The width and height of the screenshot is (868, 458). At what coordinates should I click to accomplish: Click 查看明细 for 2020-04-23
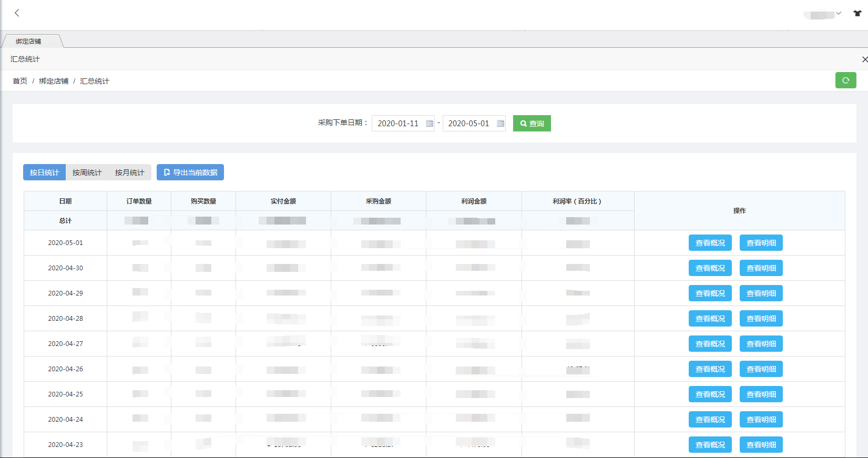[x=761, y=445]
